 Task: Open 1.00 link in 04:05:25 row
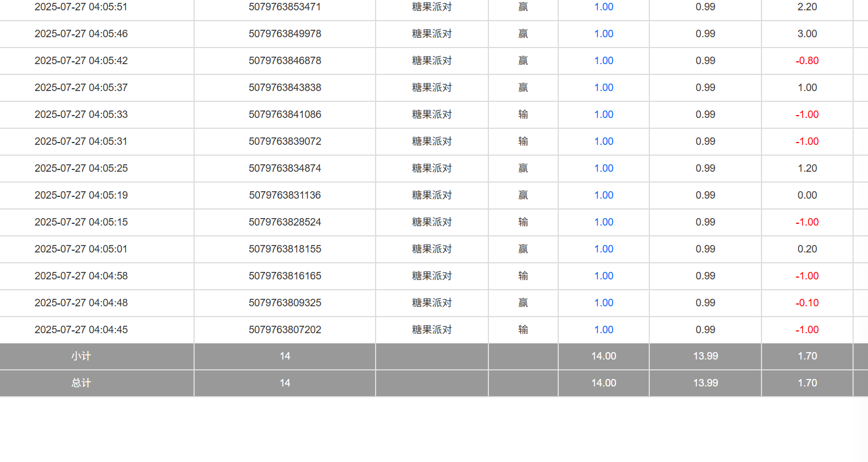[x=603, y=168]
